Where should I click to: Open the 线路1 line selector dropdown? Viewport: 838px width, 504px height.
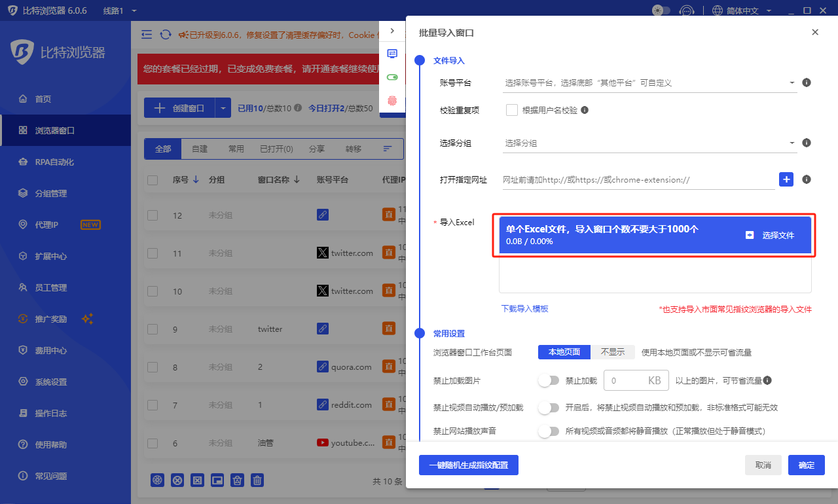tap(120, 10)
